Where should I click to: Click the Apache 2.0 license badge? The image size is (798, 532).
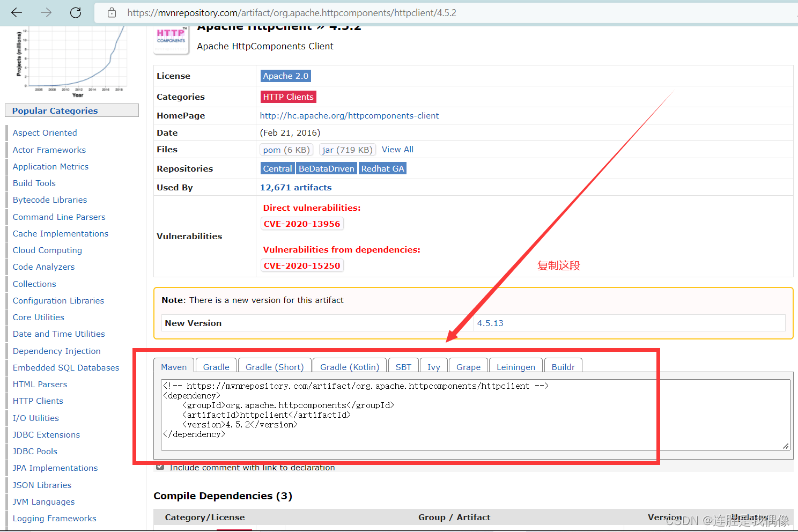click(x=285, y=76)
